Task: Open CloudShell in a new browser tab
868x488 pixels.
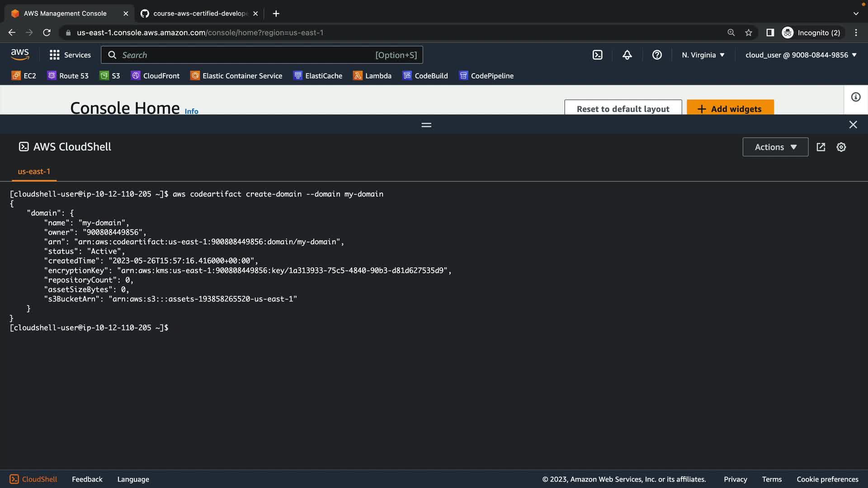Action: (821, 147)
